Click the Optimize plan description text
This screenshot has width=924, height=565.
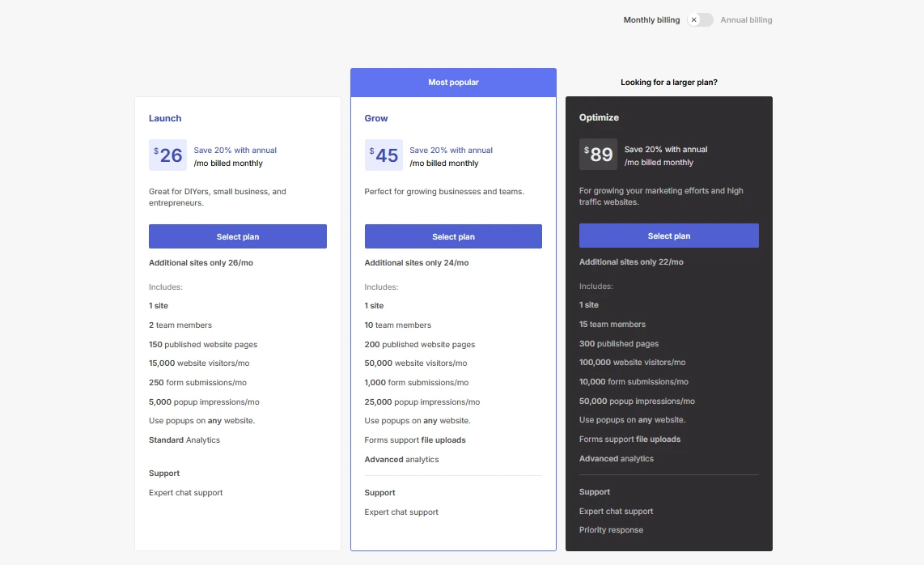point(661,197)
